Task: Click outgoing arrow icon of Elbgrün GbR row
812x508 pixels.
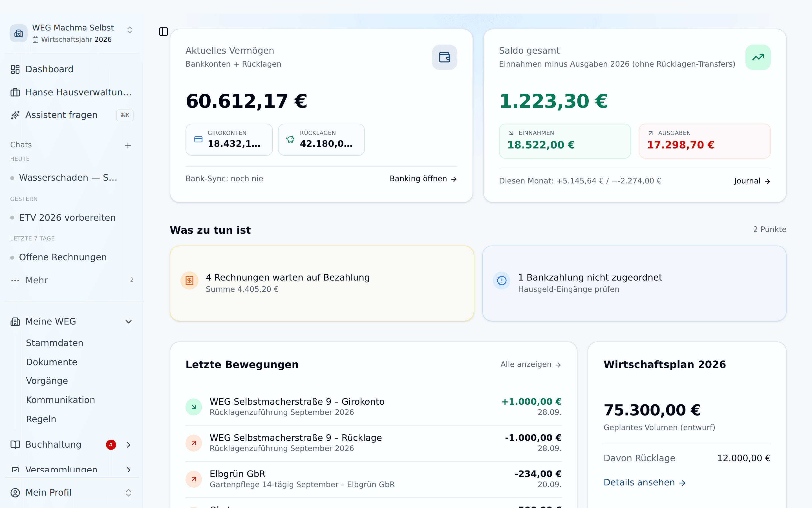Action: click(194, 479)
